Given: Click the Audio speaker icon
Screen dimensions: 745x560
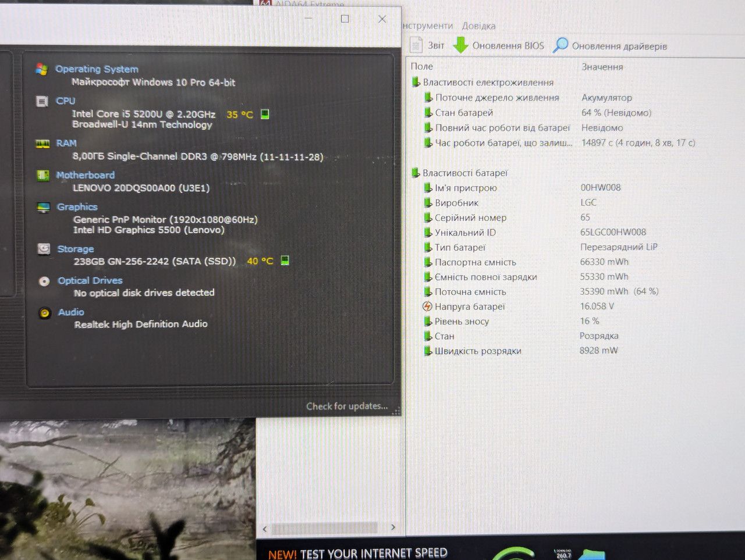Looking at the screenshot, I should (x=45, y=313).
